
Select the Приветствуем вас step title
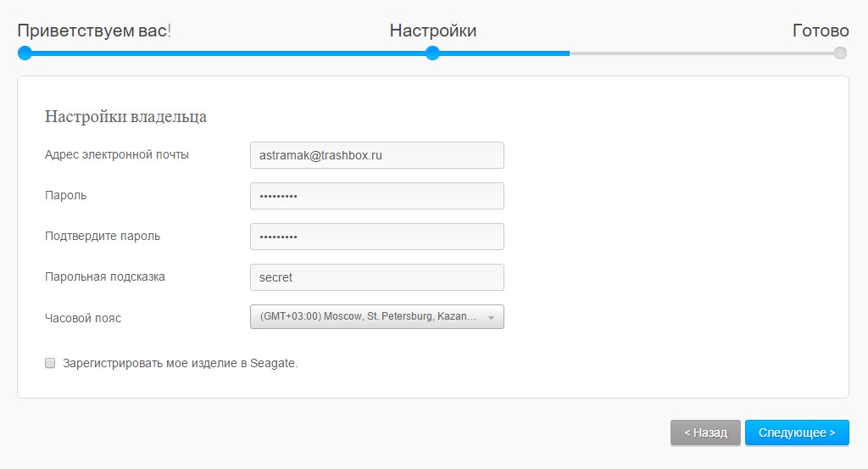pyautogui.click(x=94, y=31)
